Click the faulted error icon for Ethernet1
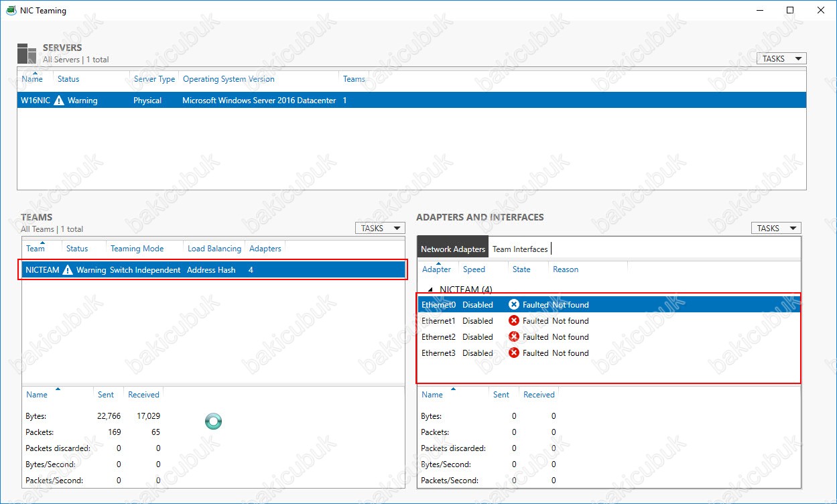 coord(514,321)
